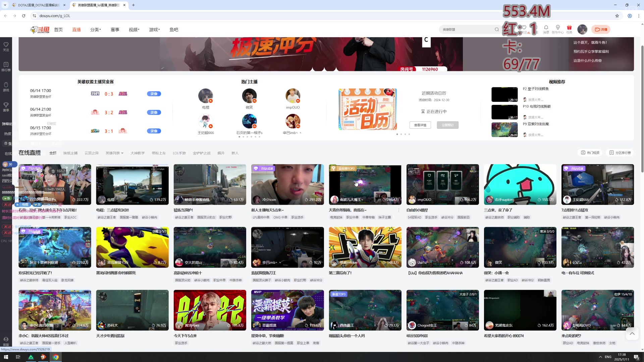Click tag 职业选手 under 今天下午5点来
Screen dimensions: 644x362
coord(181,343)
